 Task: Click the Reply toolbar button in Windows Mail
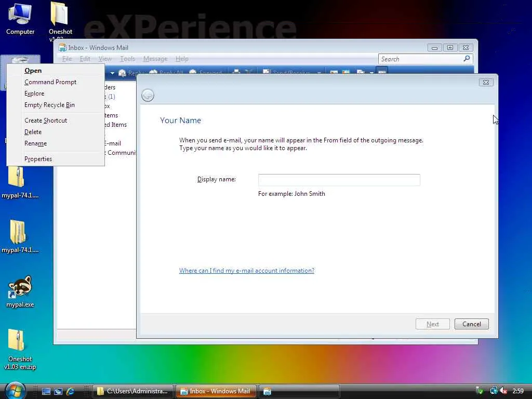[x=130, y=72]
